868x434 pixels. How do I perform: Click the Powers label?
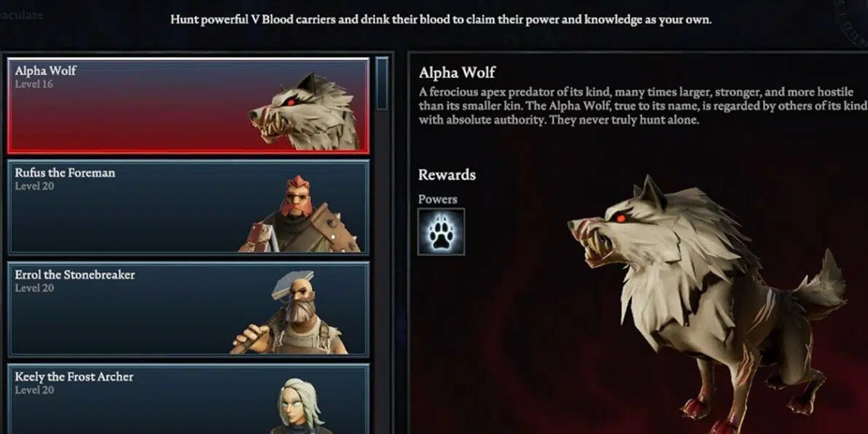[438, 199]
